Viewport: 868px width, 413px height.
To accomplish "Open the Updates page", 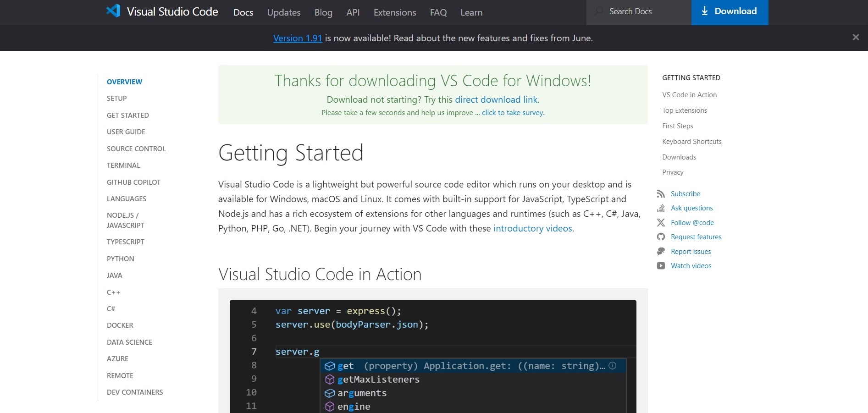I will point(284,12).
